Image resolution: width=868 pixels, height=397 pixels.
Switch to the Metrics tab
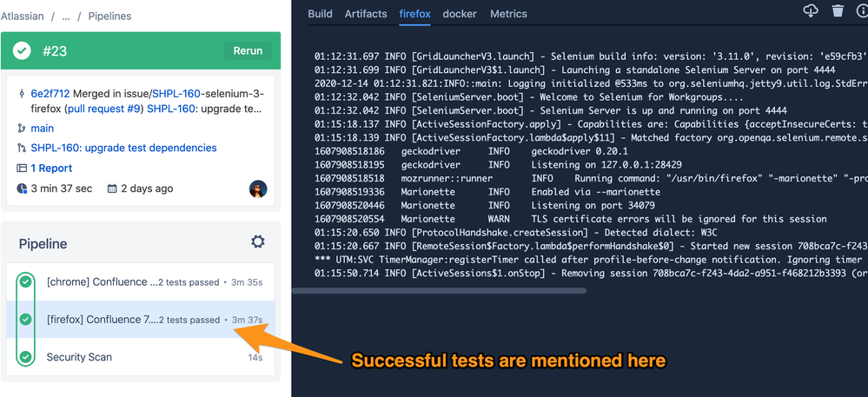[x=509, y=14]
